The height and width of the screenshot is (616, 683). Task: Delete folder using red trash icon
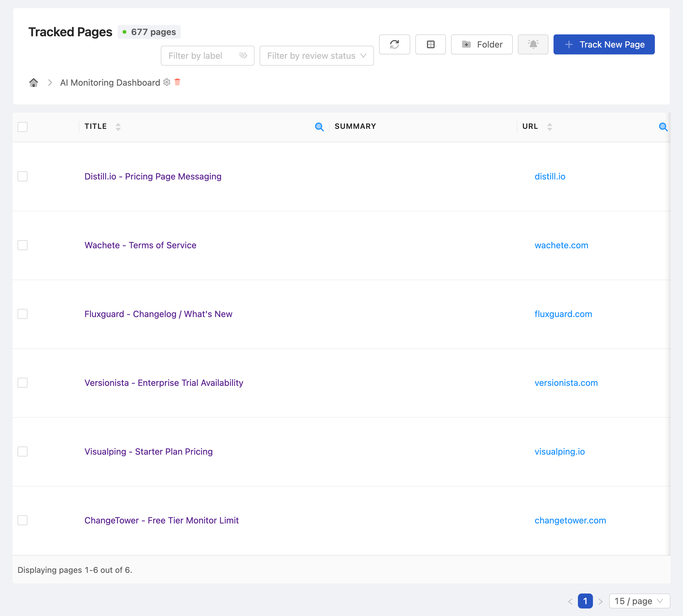click(177, 82)
